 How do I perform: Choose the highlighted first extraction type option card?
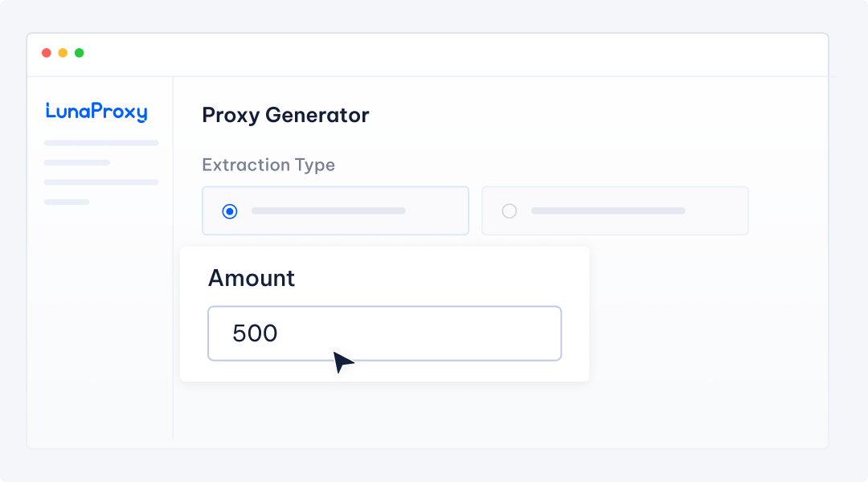pyautogui.click(x=335, y=210)
